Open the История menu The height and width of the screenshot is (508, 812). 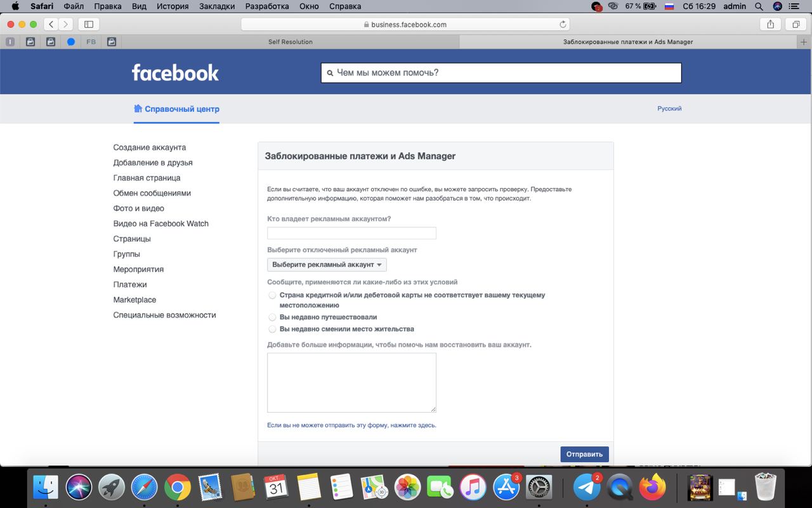172,6
